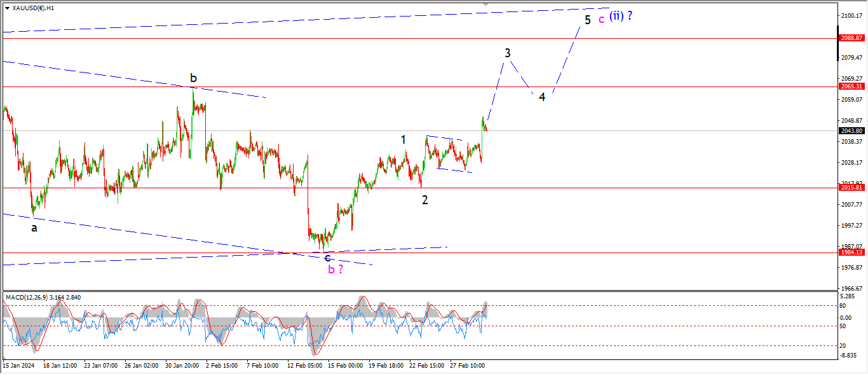The height and width of the screenshot is (374, 868).
Task: Click the current price tag 2043.80
Action: [850, 131]
